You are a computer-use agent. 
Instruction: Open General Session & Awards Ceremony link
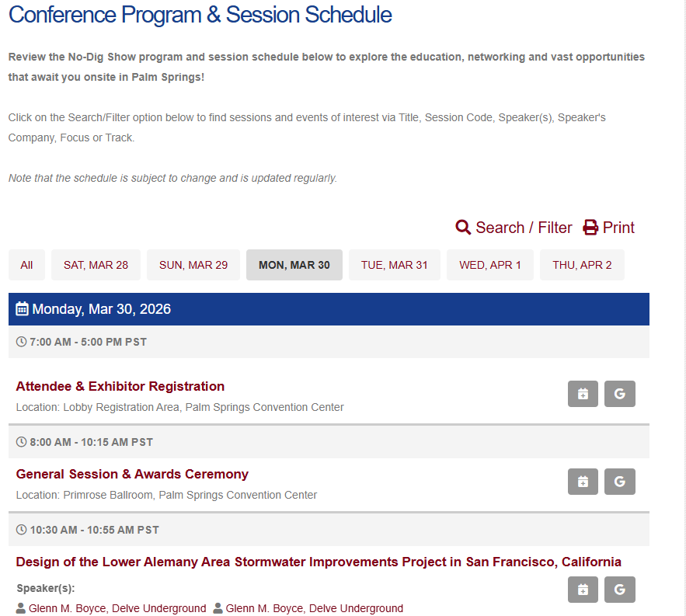click(132, 474)
